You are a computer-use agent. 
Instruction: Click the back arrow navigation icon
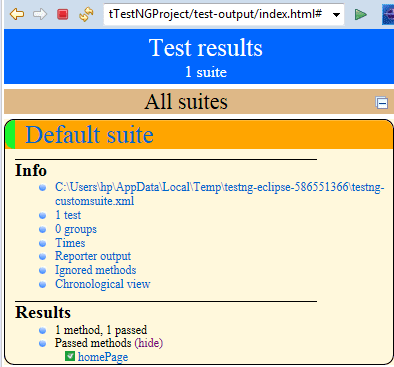pos(17,14)
